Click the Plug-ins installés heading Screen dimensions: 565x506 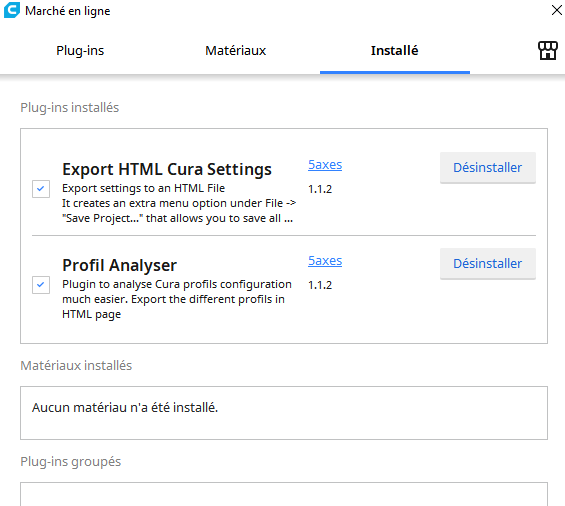pos(70,107)
